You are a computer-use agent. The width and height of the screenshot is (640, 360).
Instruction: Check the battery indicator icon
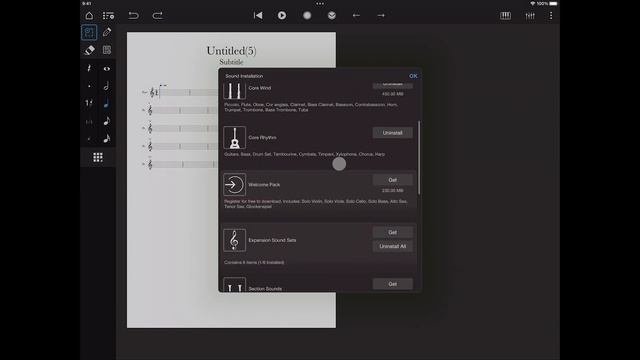point(553,4)
